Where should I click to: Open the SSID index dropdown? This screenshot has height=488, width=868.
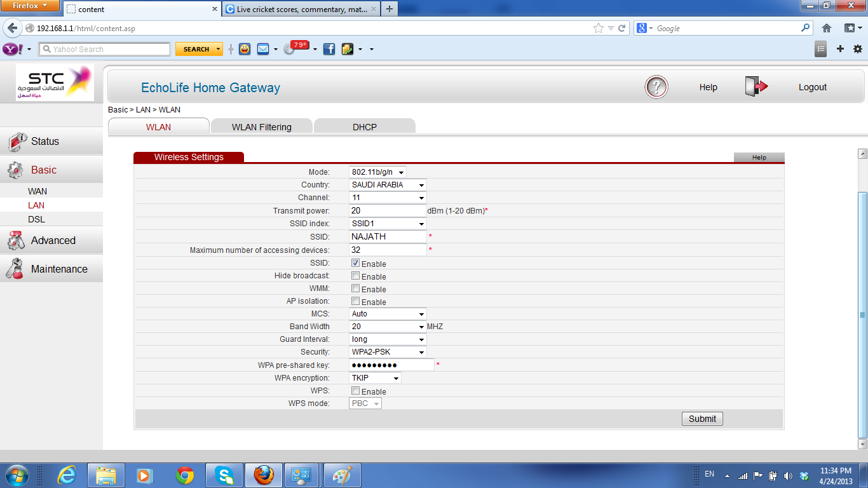tap(388, 224)
